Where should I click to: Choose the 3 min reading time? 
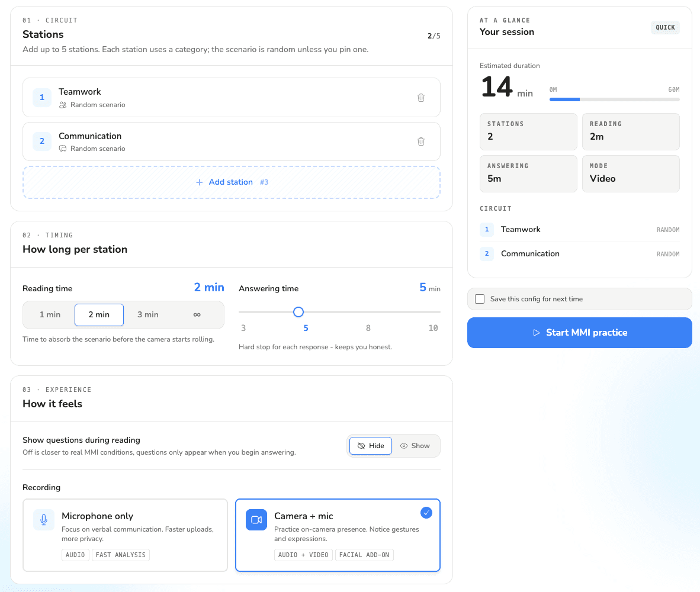[x=148, y=314]
